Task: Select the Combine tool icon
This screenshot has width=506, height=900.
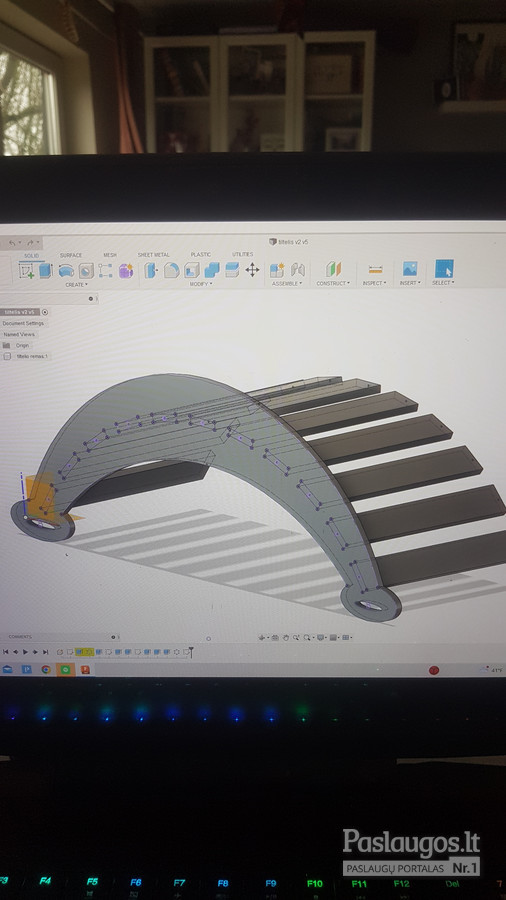Action: [212, 270]
